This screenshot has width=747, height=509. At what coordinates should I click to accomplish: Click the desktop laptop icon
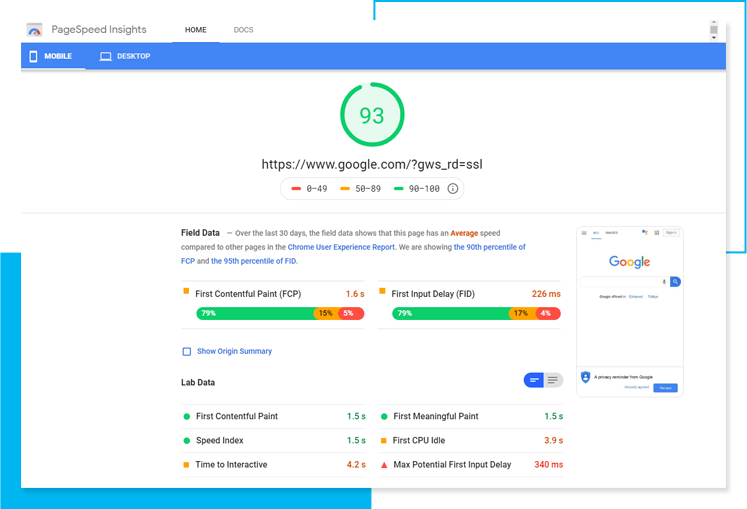[x=105, y=56]
